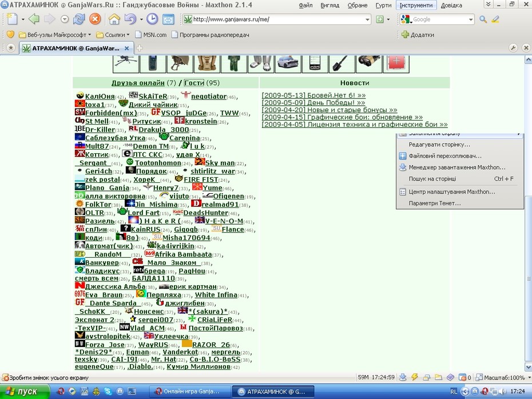Open the Гости link

coord(194,83)
